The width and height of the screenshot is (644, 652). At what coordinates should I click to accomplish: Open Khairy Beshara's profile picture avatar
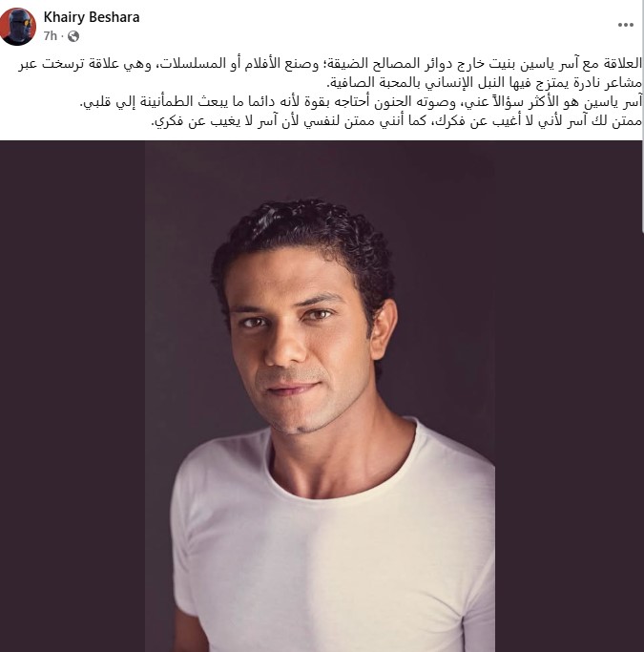point(17,26)
